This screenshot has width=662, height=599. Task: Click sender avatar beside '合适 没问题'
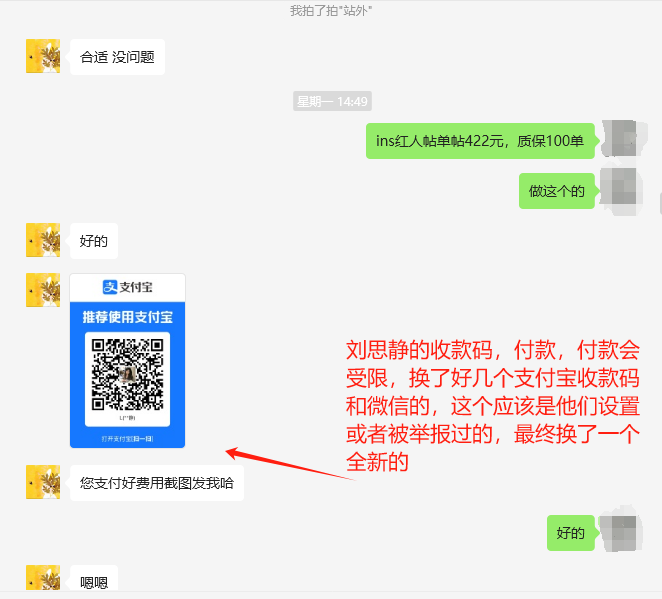[x=43, y=56]
